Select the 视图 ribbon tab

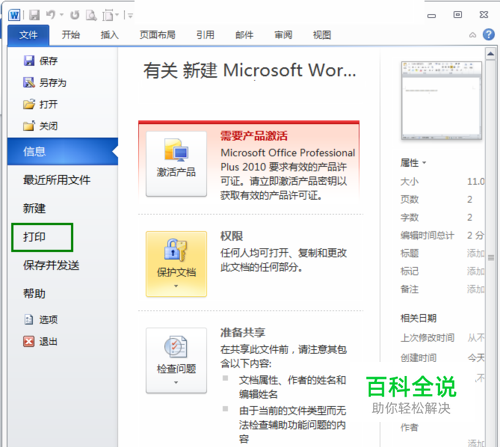[322, 35]
